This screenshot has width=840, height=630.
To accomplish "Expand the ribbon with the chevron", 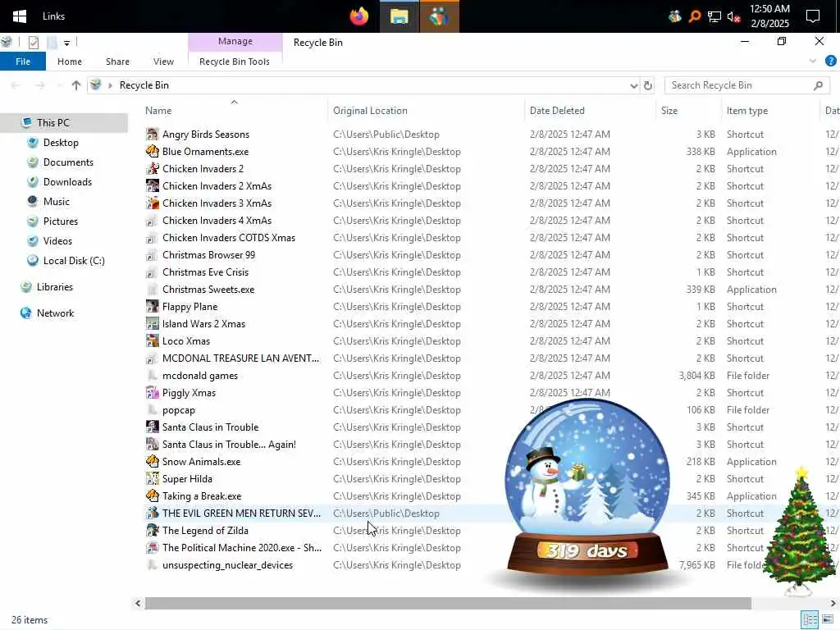I will point(813,61).
